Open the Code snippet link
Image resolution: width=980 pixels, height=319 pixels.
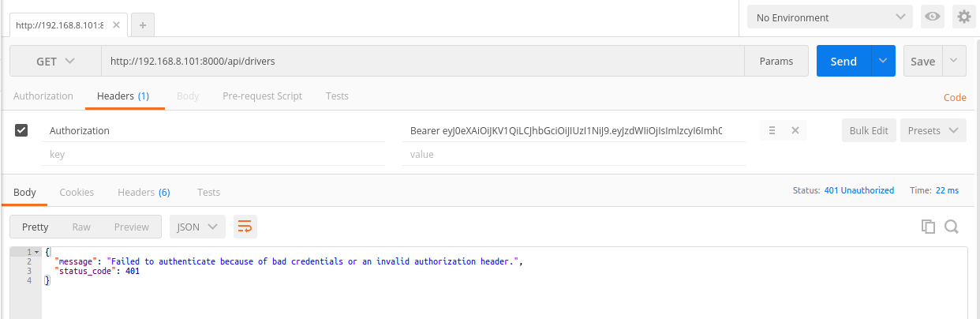(955, 97)
